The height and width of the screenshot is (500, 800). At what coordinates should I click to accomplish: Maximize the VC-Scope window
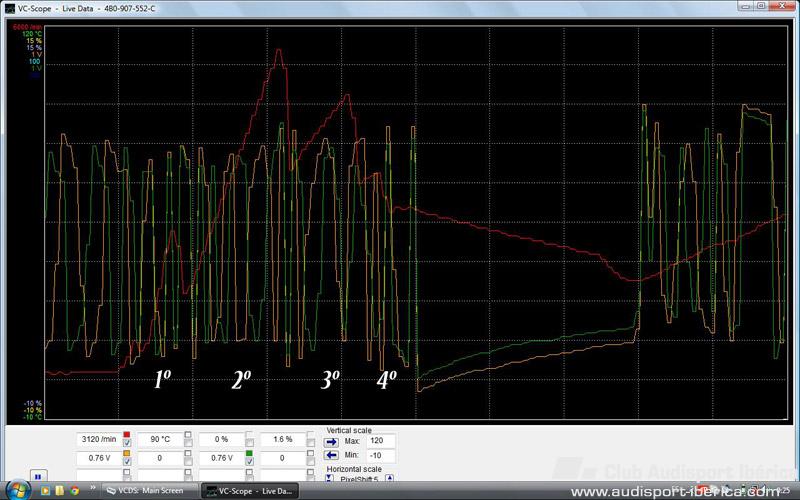point(761,6)
